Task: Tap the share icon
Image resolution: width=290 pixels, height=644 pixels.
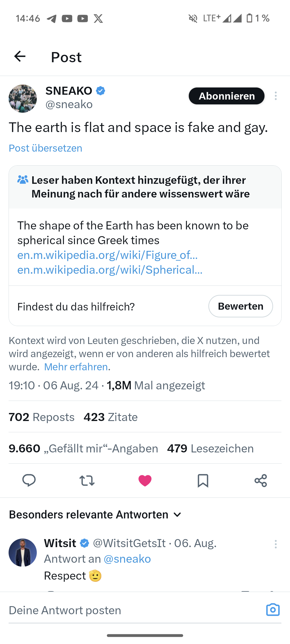Action: 261,480
